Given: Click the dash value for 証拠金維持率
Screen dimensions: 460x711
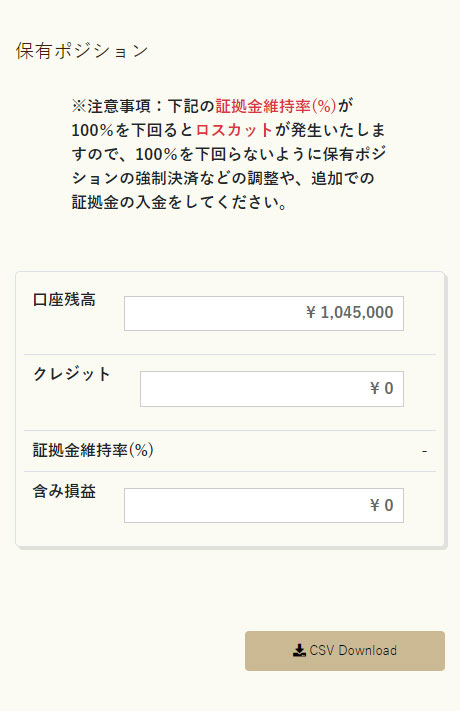Looking at the screenshot, I should (425, 451).
